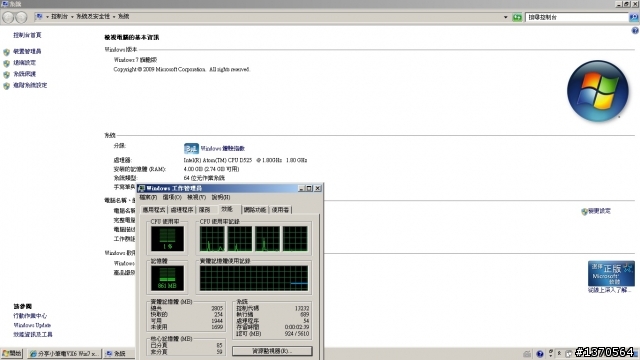Open the Windows 體驗指數 link
The height and width of the screenshot is (360, 640).
click(x=223, y=149)
